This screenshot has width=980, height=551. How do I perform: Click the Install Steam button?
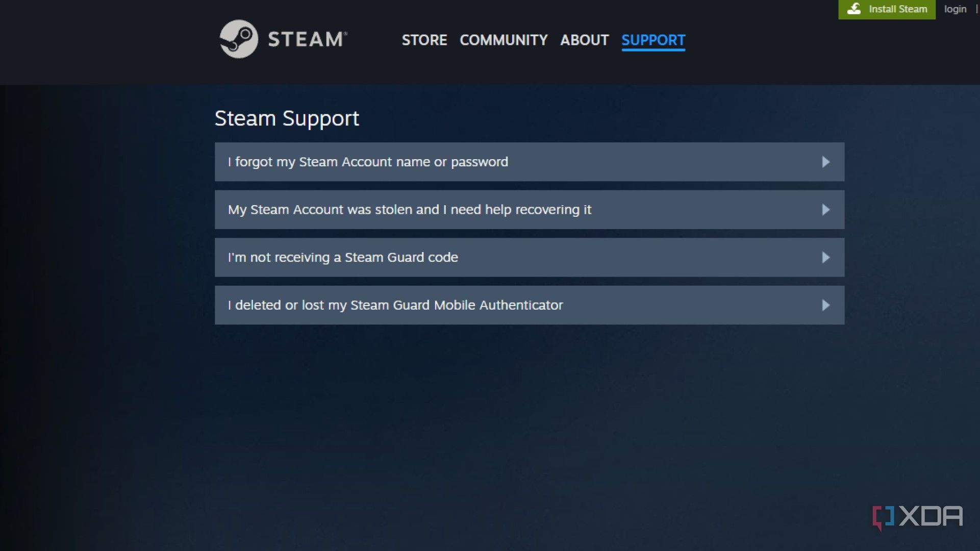pos(887,9)
